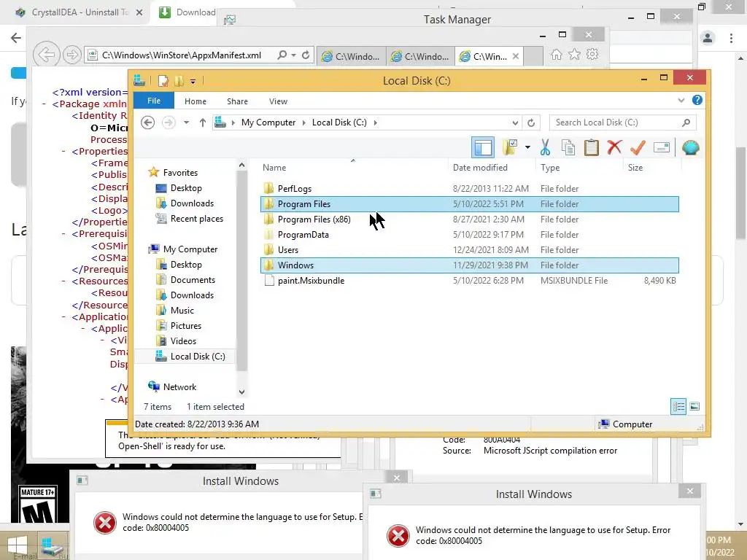Click the Explorer Help question mark icon
This screenshot has height=560, width=747.
coord(697,101)
